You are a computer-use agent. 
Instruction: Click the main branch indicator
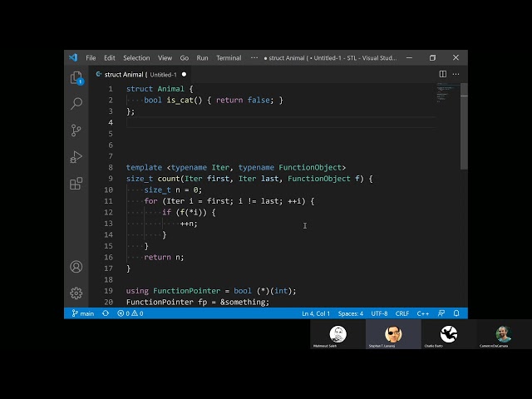(x=83, y=313)
